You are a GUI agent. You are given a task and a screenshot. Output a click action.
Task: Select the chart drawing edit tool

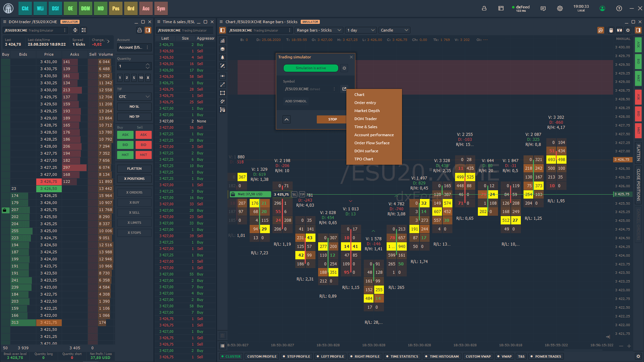(222, 66)
